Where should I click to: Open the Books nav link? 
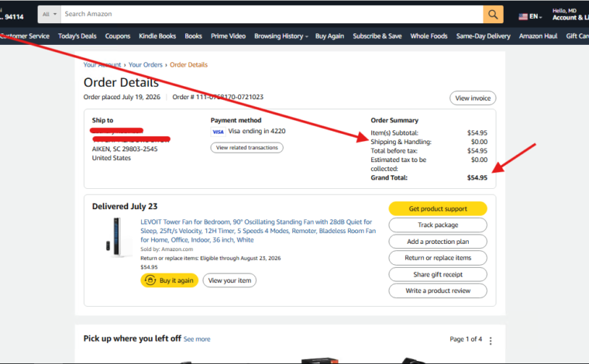coord(193,36)
